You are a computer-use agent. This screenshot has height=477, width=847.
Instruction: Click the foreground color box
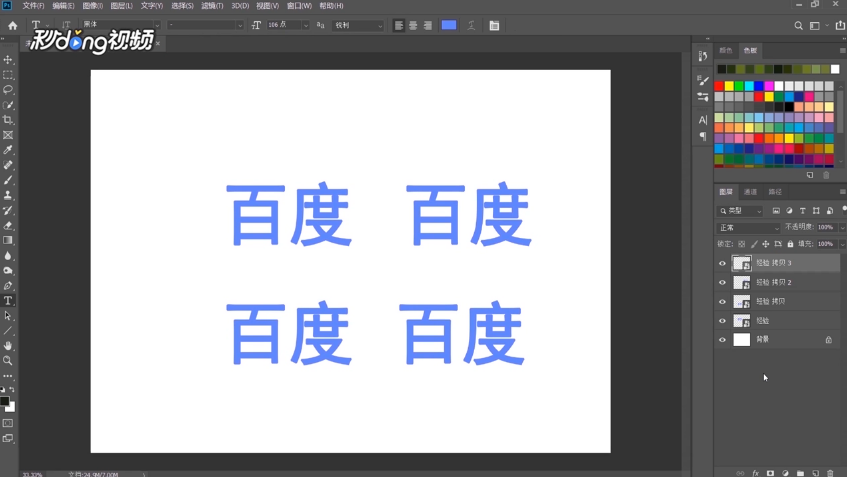[5, 401]
